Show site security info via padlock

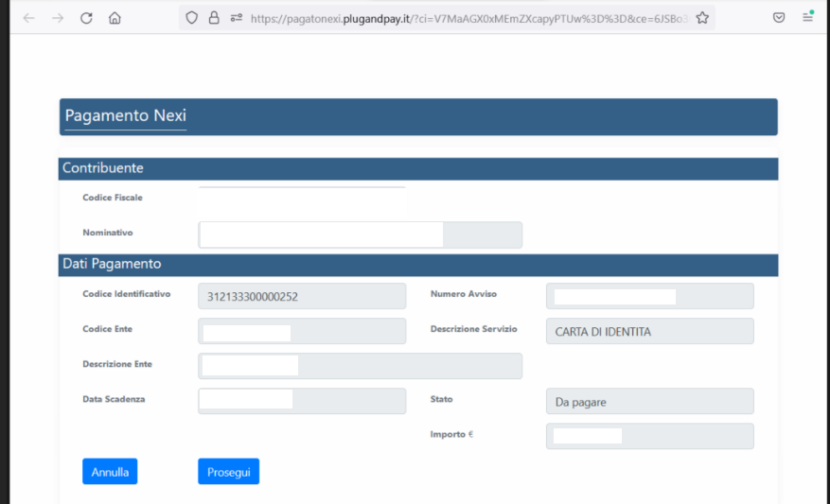click(x=214, y=18)
